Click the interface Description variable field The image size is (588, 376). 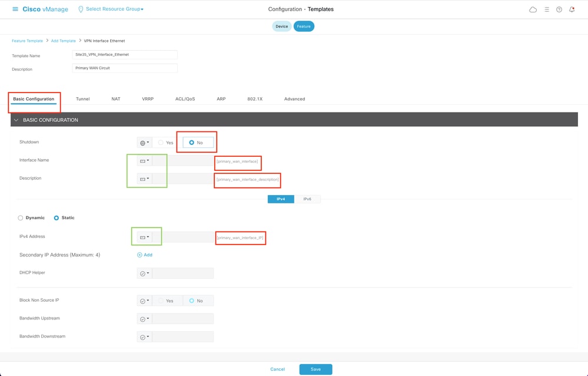[x=183, y=179]
